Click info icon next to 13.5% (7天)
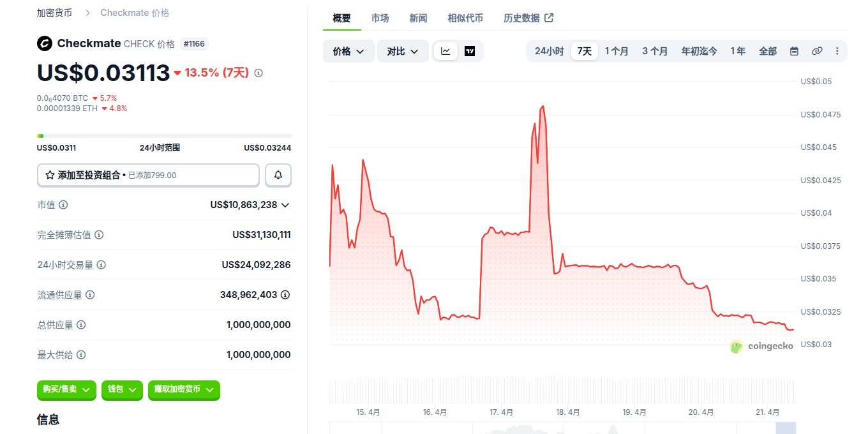868x434 pixels. [x=258, y=73]
